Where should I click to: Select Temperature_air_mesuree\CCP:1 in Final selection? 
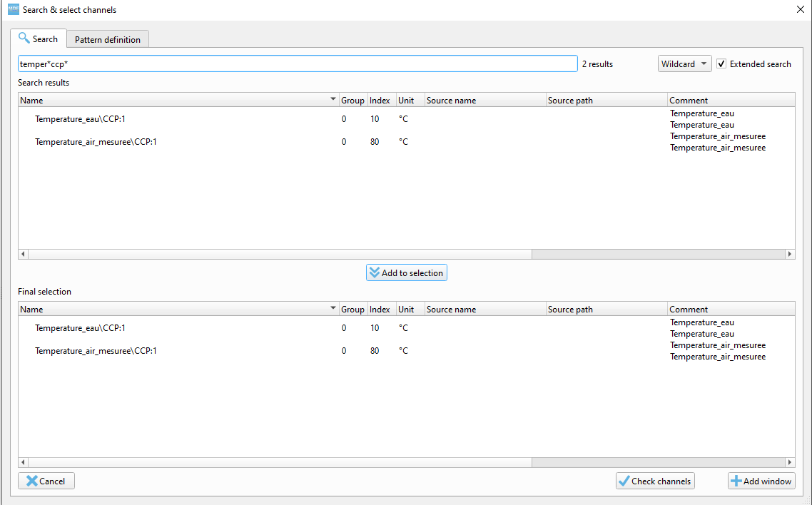point(96,350)
